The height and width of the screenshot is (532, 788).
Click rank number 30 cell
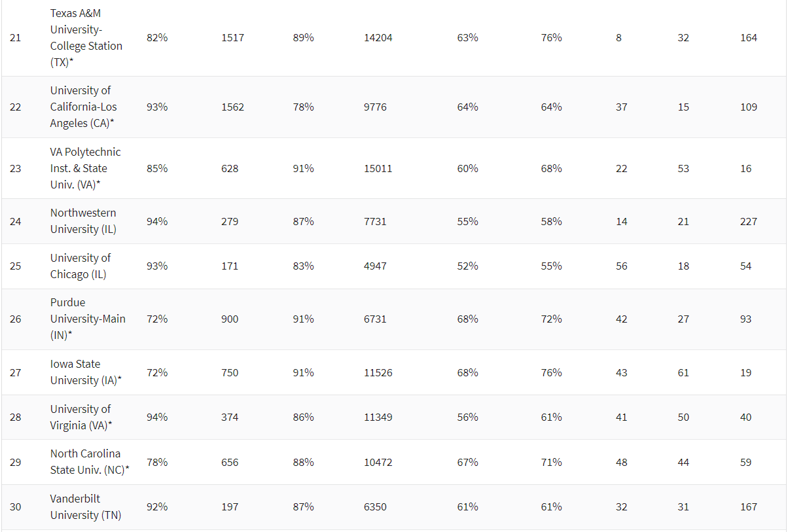[x=16, y=506]
